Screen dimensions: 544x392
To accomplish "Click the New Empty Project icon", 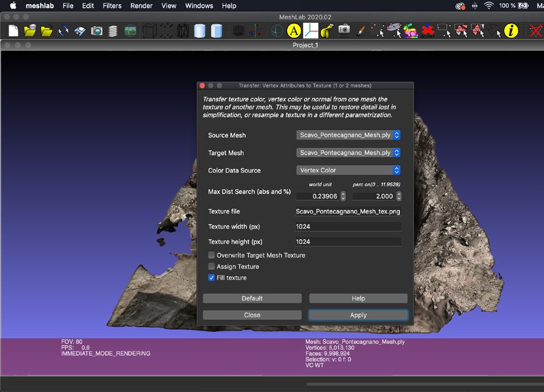I will pyautogui.click(x=13, y=31).
